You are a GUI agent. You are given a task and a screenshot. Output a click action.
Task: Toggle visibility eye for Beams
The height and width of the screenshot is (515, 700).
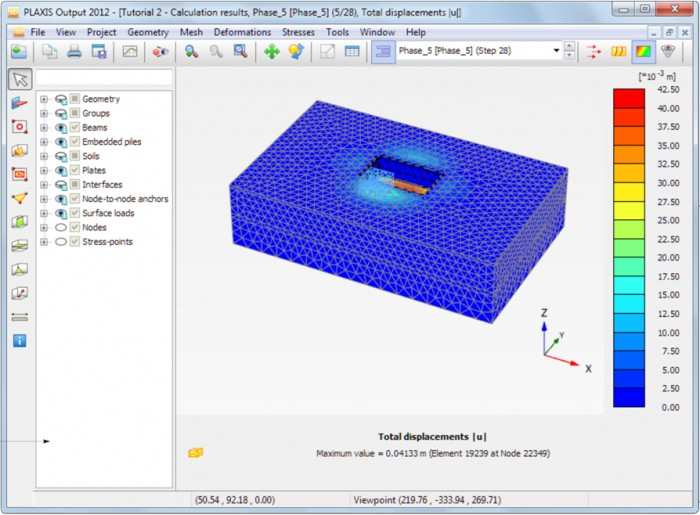(61, 128)
